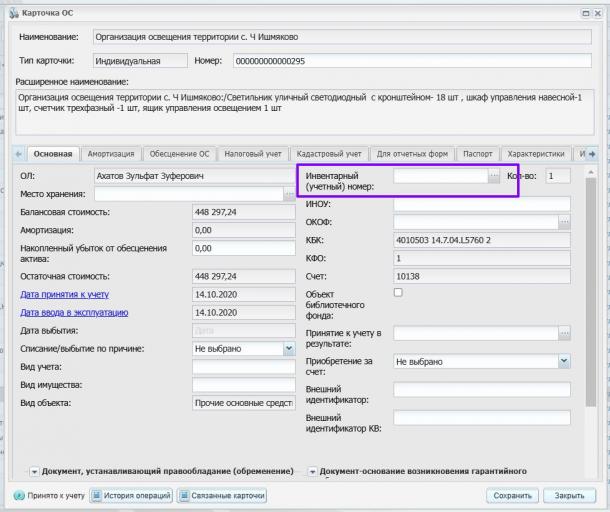Click into the Расширенное наименование text area
The width and height of the screenshot is (610, 512).
pyautogui.click(x=305, y=112)
